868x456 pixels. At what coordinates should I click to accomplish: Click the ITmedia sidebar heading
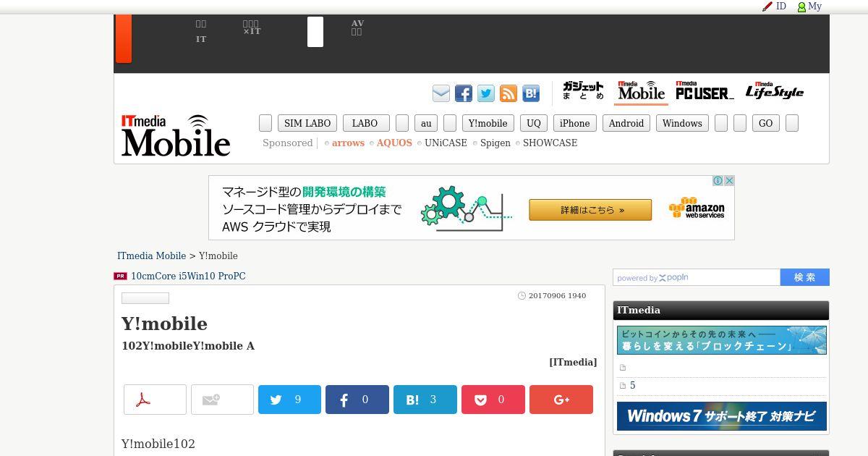639,311
